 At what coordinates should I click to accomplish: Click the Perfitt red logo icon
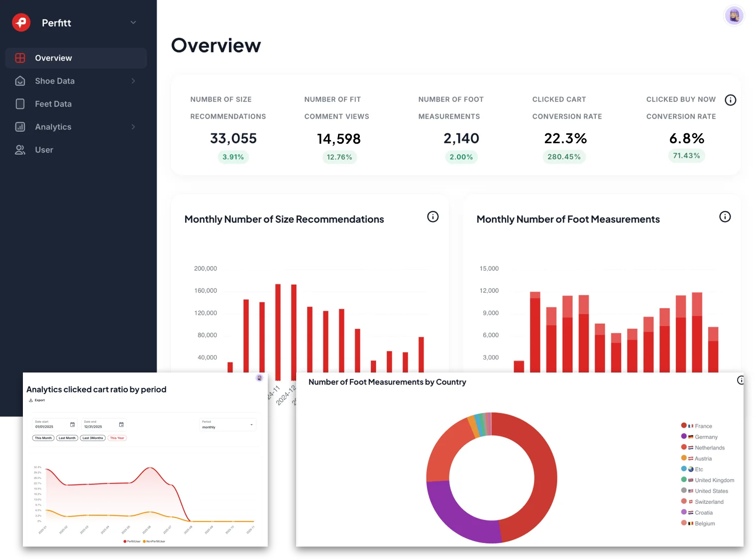click(21, 22)
